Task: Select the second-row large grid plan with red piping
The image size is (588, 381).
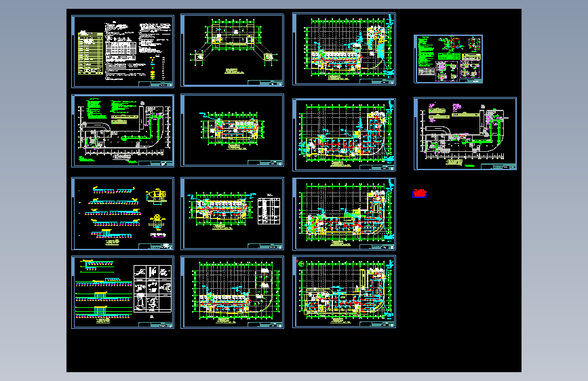Action: (x=344, y=135)
